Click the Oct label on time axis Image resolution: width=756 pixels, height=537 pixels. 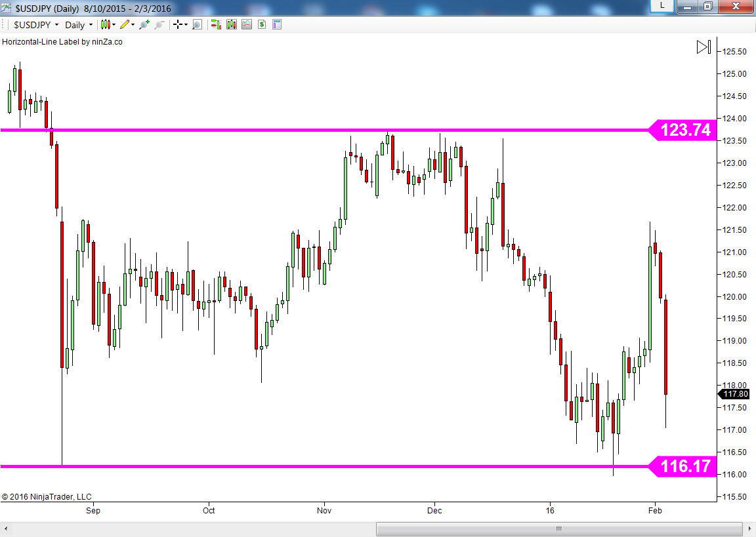[x=209, y=511]
